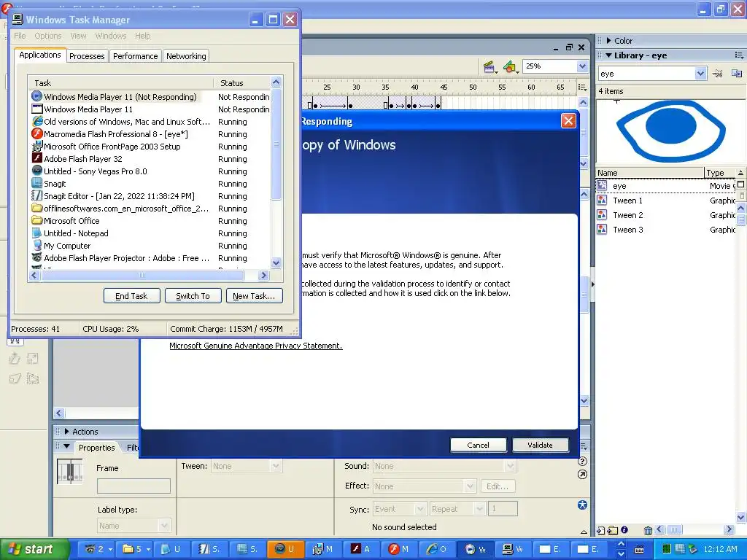Click the New Library Panel icon
This screenshot has width=747, height=560.
tap(737, 74)
